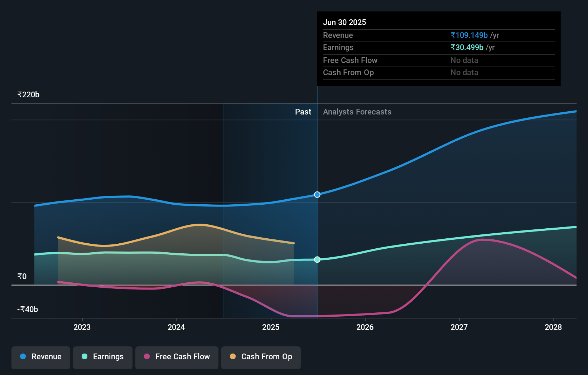Screen dimensions: 588x375
Task: Click the ₹220b axis gridline label
Action: pos(28,94)
